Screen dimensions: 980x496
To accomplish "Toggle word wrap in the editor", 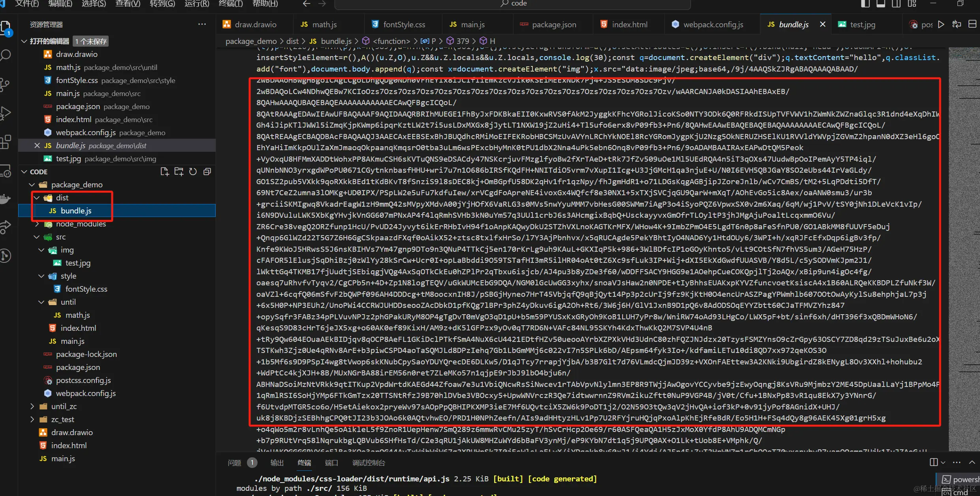I will pyautogui.click(x=957, y=25).
